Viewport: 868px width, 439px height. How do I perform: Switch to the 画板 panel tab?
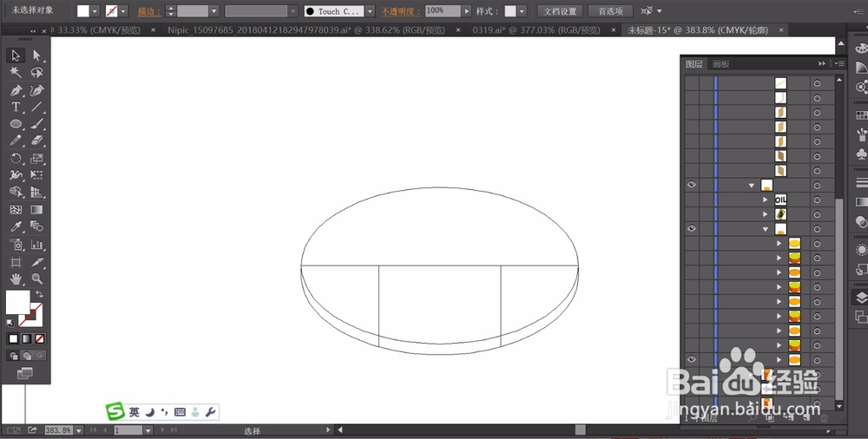pos(721,64)
